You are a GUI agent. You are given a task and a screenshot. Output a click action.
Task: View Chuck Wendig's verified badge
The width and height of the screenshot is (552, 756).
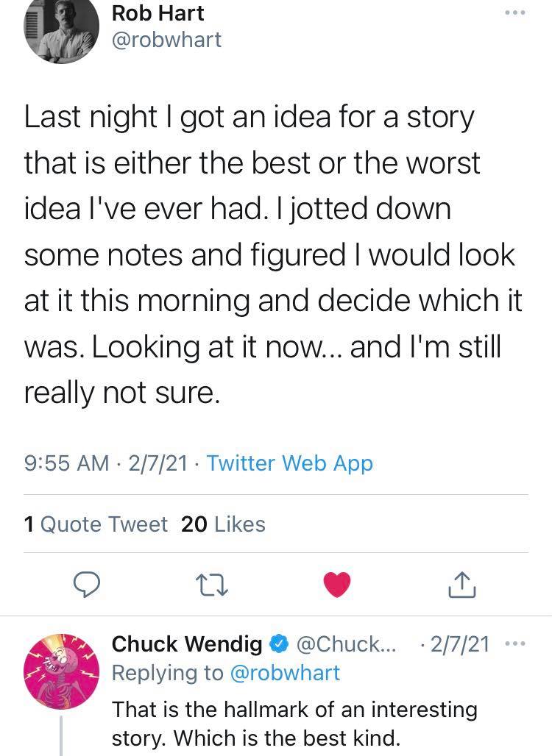278,645
